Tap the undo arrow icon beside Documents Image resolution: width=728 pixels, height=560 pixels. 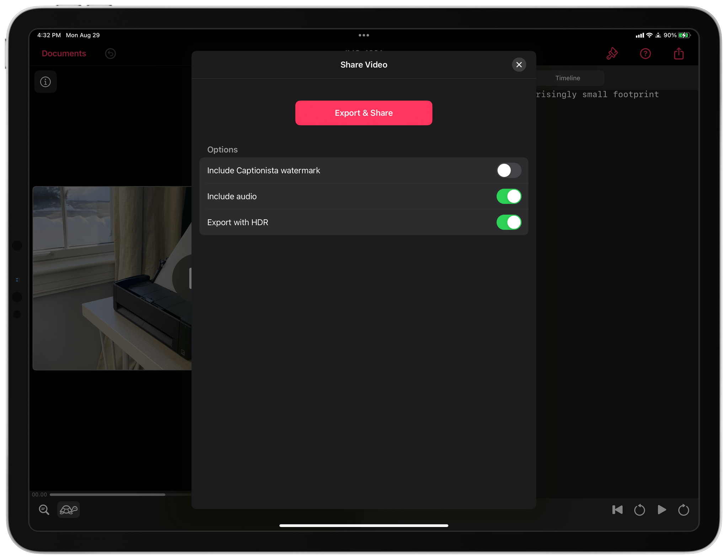tap(111, 54)
